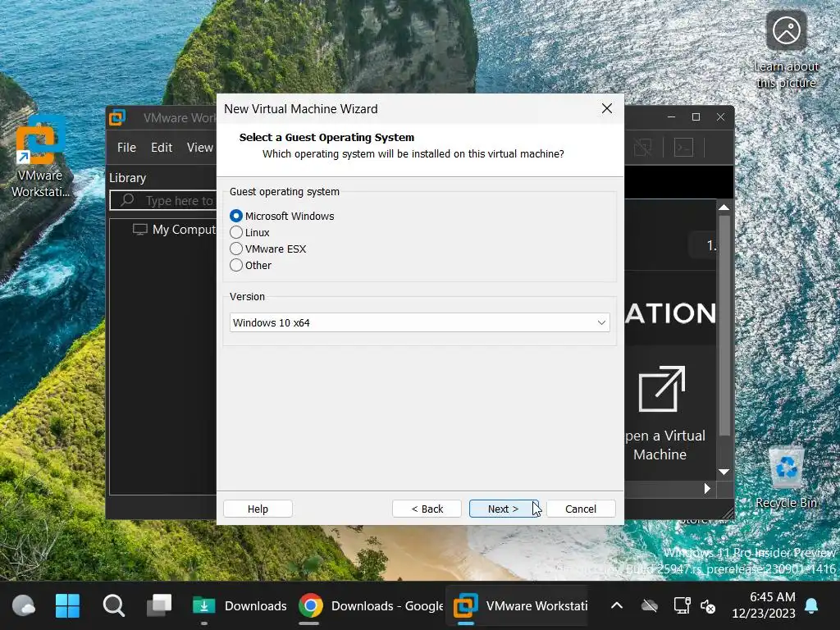This screenshot has width=840, height=630.
Task: Click the cloud sync tray icon
Action: pos(650,606)
